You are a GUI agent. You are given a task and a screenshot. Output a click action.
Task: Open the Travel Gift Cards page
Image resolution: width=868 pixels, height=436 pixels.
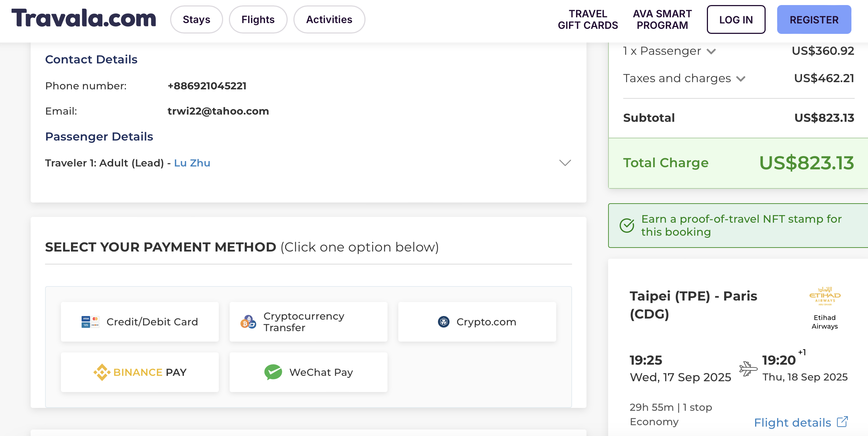(588, 19)
